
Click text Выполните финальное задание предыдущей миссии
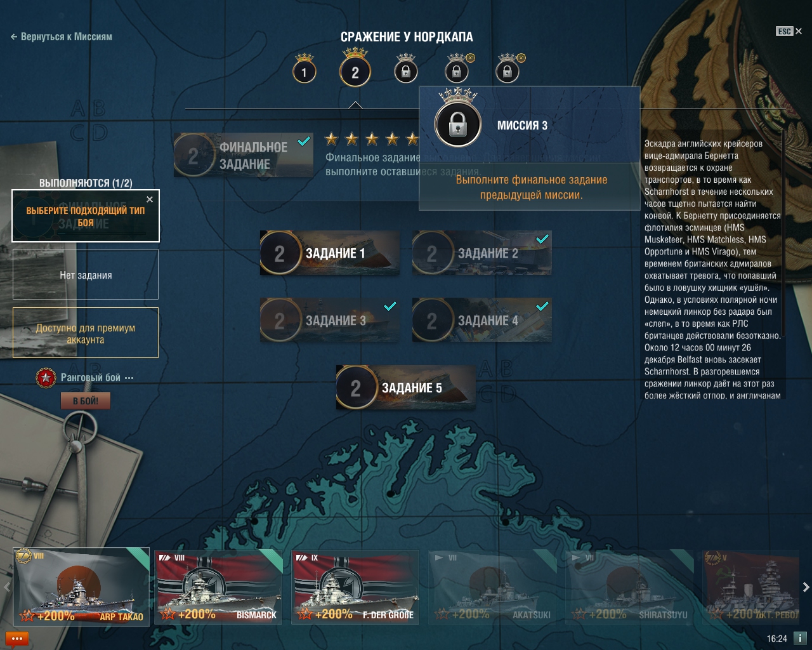pos(532,187)
